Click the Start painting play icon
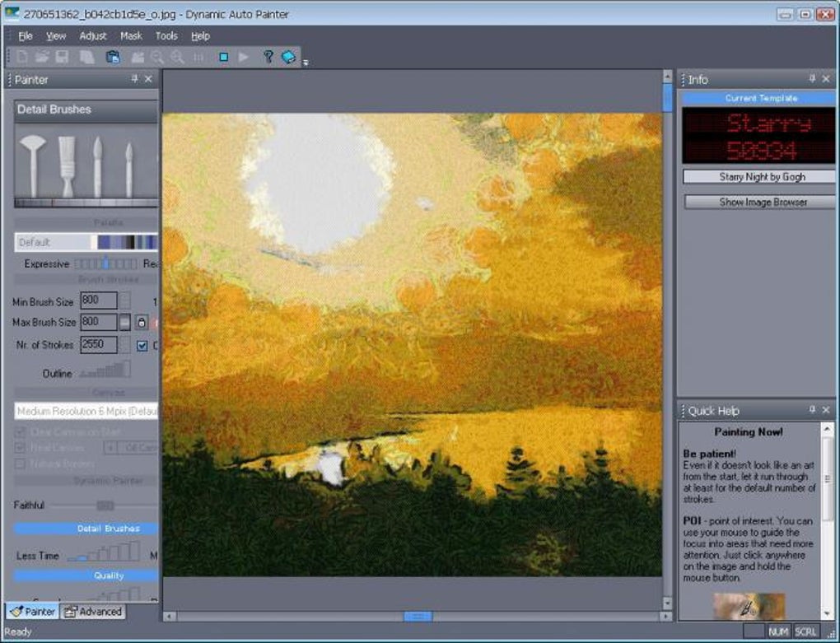This screenshot has width=840, height=643. coord(243,57)
